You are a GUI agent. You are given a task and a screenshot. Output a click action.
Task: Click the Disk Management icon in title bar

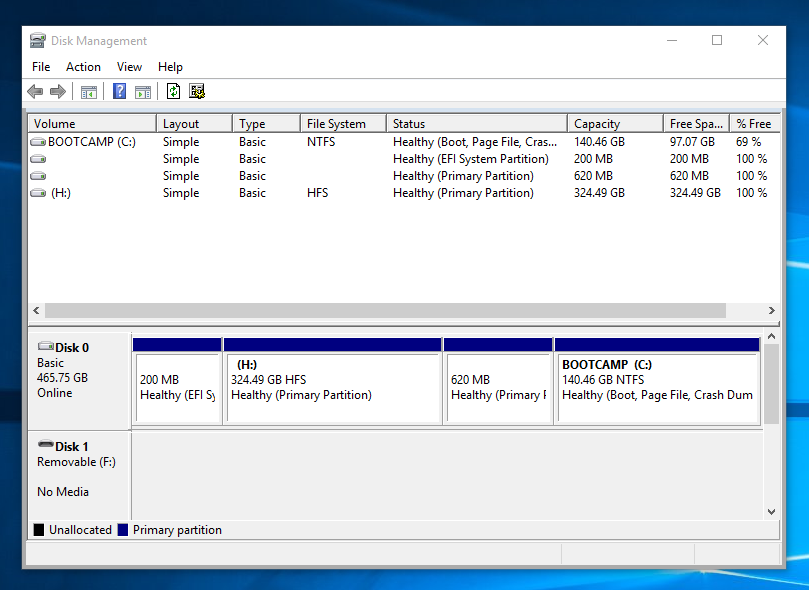38,41
